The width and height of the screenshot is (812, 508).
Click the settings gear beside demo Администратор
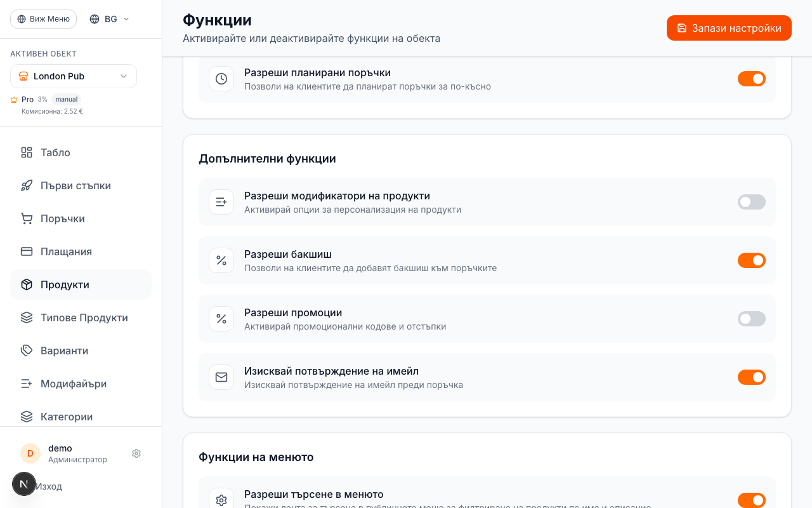point(136,453)
